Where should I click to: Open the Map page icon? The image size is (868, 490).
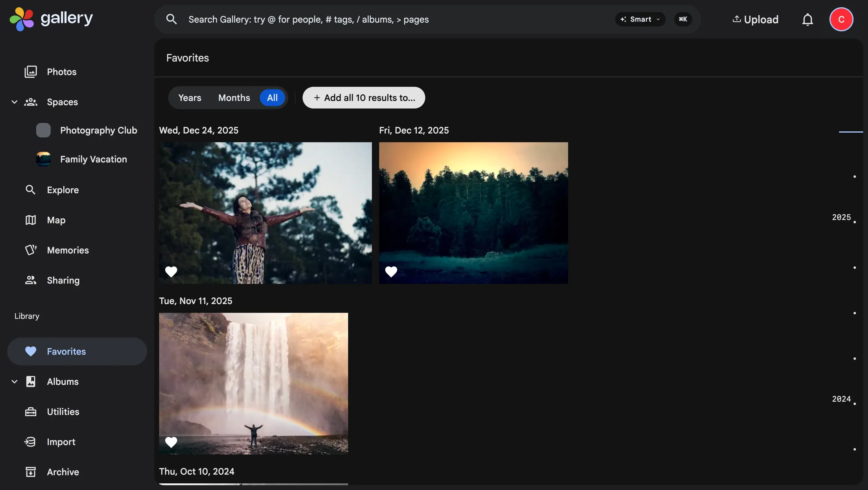pyautogui.click(x=31, y=220)
